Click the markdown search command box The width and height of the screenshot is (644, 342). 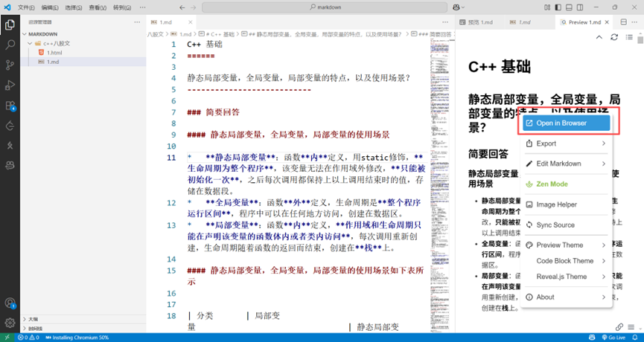325,7
